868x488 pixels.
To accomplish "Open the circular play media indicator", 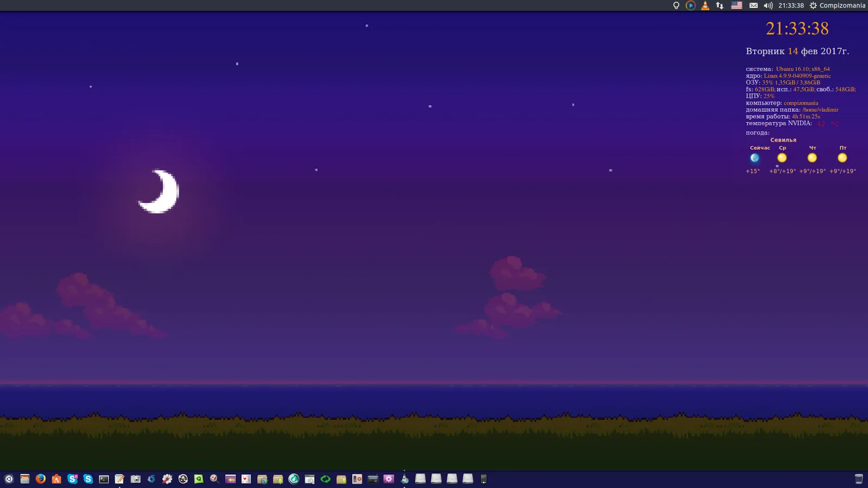I will click(691, 5).
